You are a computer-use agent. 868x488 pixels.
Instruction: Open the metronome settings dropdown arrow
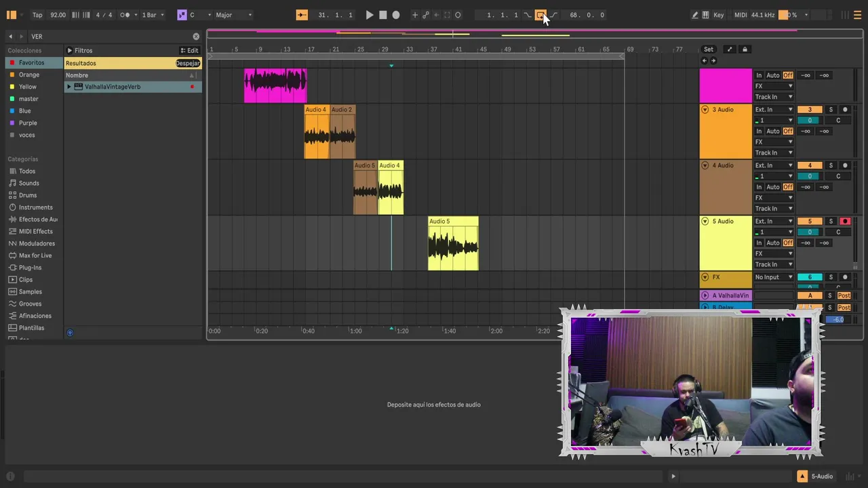(x=136, y=15)
